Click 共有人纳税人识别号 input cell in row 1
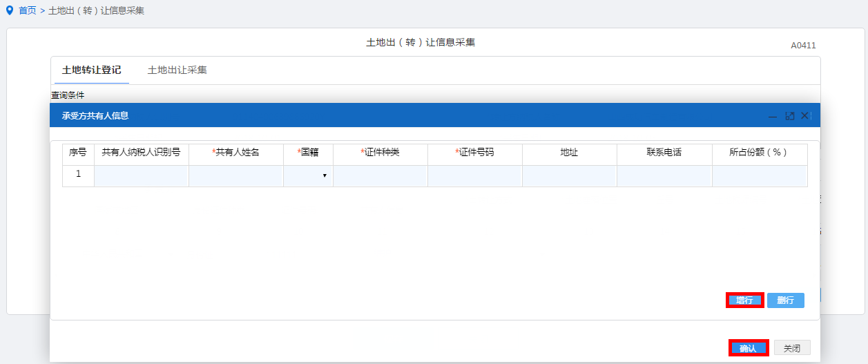 (142, 176)
